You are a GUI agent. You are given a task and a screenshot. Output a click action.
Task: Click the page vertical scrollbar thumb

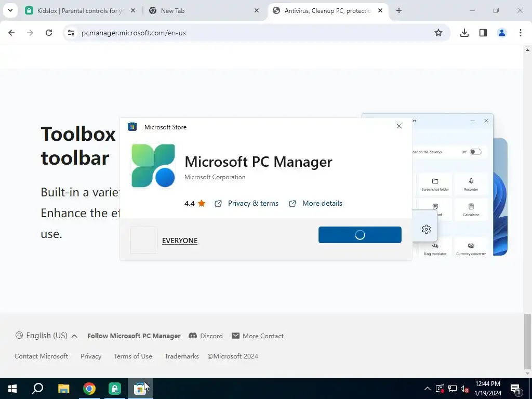(527, 341)
